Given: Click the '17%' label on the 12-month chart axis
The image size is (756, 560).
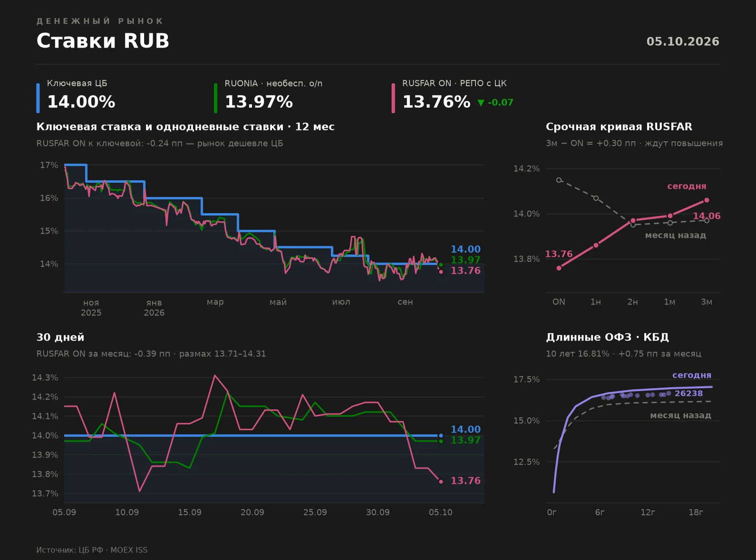Looking at the screenshot, I should point(49,165).
